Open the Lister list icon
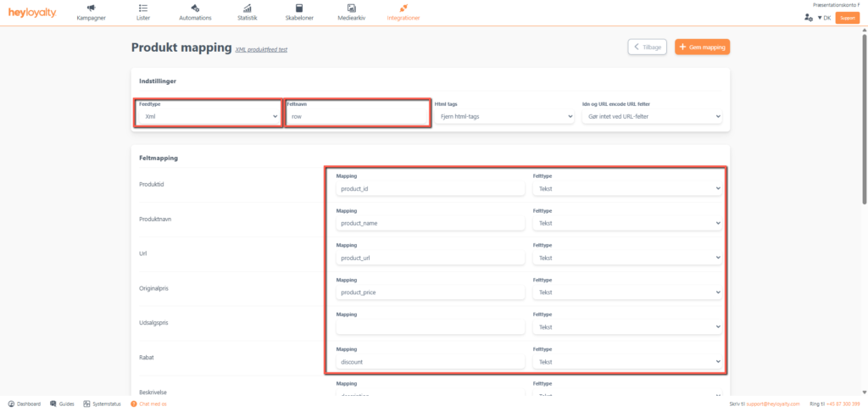Image resolution: width=868 pixels, height=412 pixels. click(142, 8)
